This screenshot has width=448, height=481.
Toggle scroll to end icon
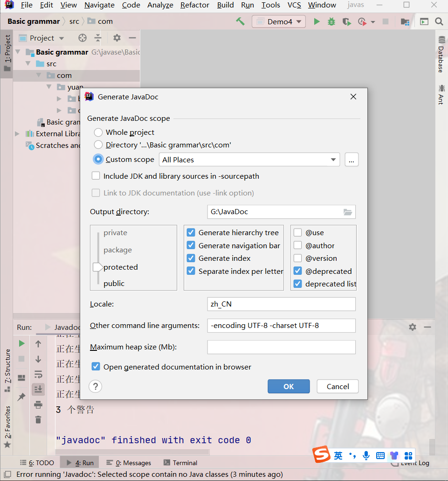[38, 390]
